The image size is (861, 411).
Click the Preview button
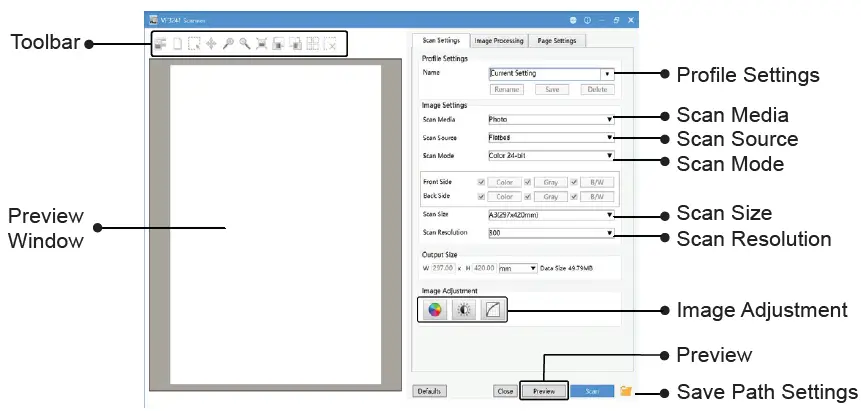(544, 391)
